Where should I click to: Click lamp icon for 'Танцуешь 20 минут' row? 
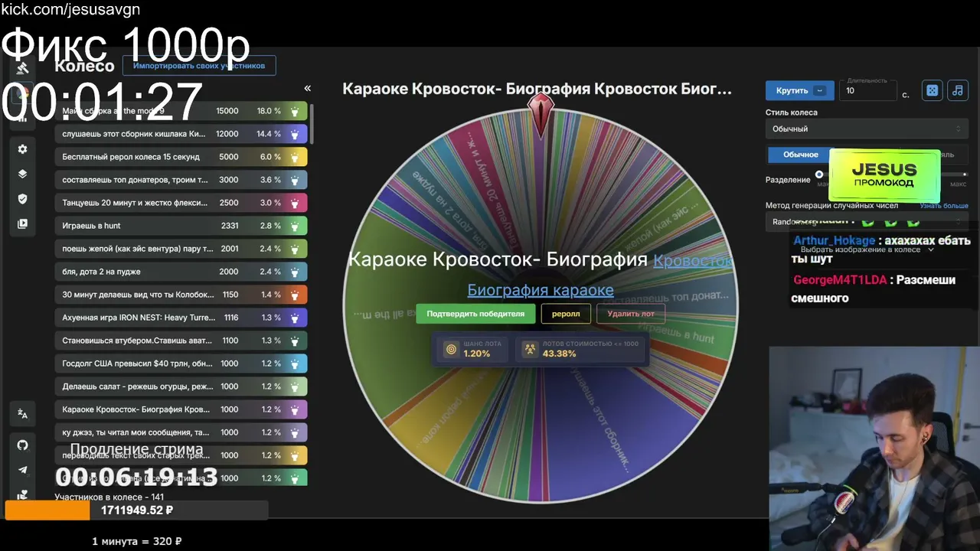click(295, 203)
